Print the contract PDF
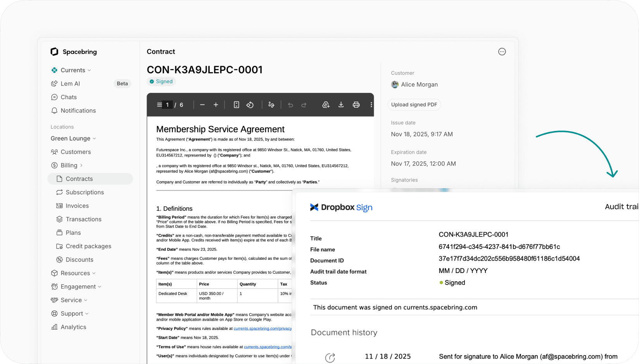Screen dimensions: 639x364 [356, 105]
